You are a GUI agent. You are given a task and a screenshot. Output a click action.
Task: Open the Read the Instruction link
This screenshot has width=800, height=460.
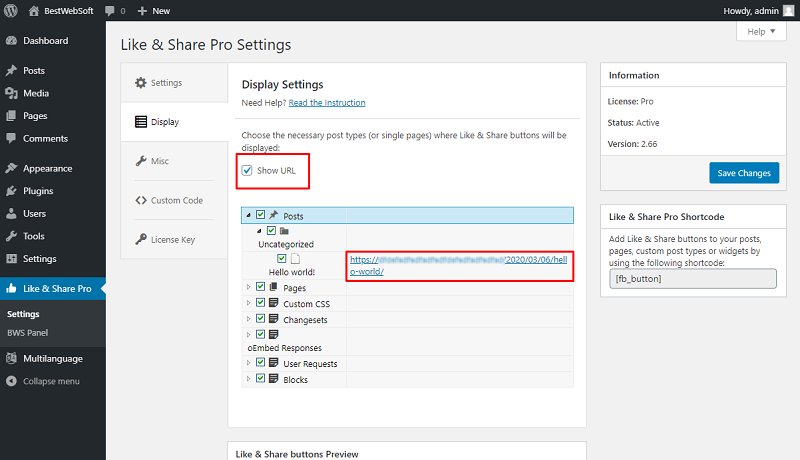327,103
